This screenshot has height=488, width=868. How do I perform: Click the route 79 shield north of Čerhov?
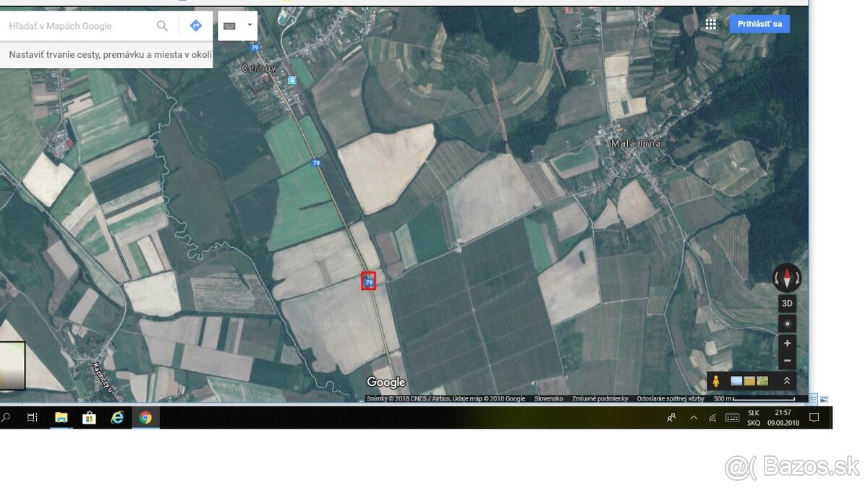pyautogui.click(x=255, y=47)
